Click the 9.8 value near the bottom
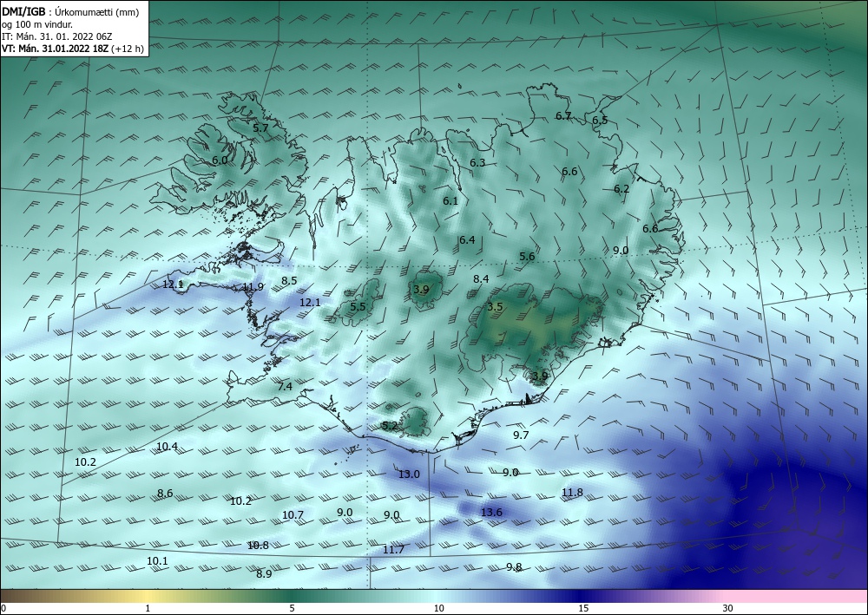Screen dimensions: 868x615 click(x=514, y=567)
